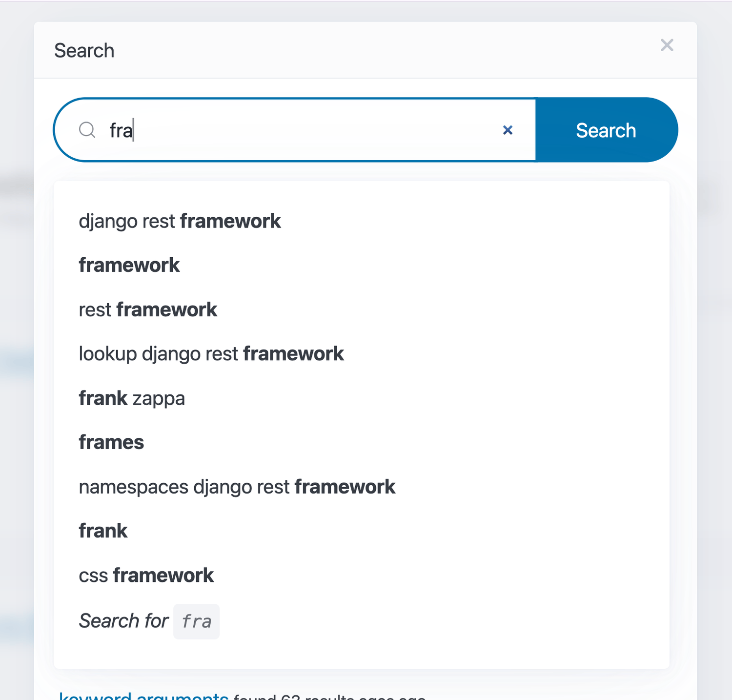Screen dimensions: 732x700
Task: Select namespaces django rest framework suggestion
Action: [x=237, y=486]
